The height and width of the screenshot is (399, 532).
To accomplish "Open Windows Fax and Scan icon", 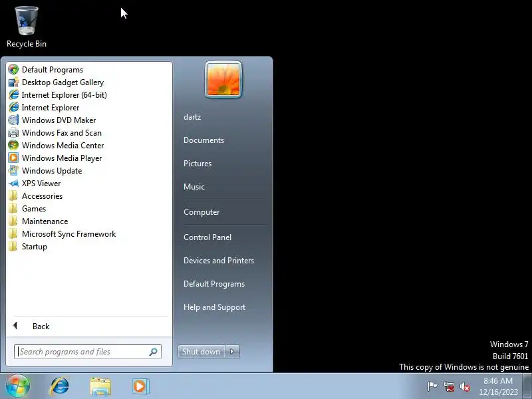I will 13,132.
